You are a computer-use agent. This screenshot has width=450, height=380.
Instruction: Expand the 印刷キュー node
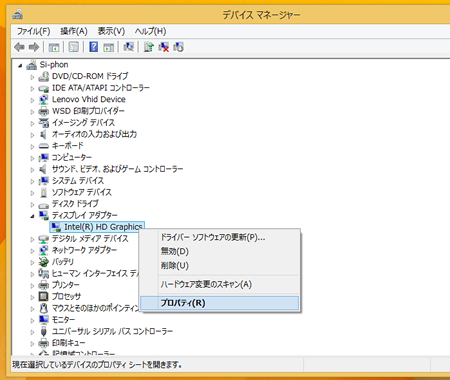click(32, 343)
